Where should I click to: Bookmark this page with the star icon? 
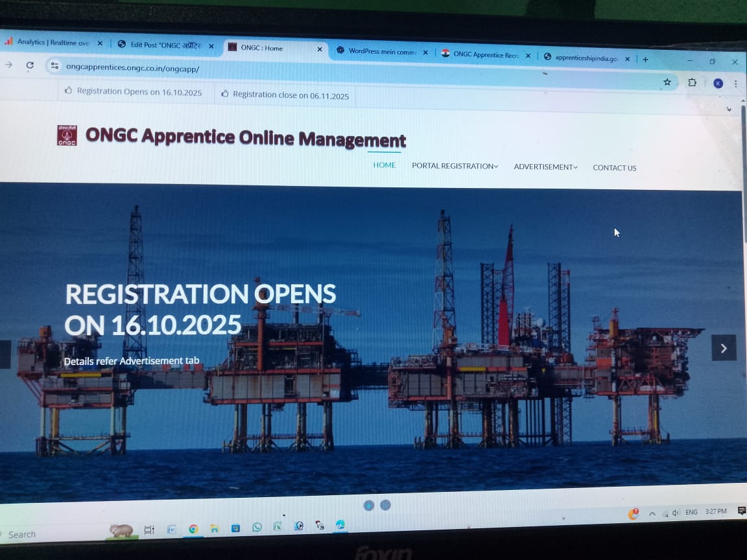667,82
